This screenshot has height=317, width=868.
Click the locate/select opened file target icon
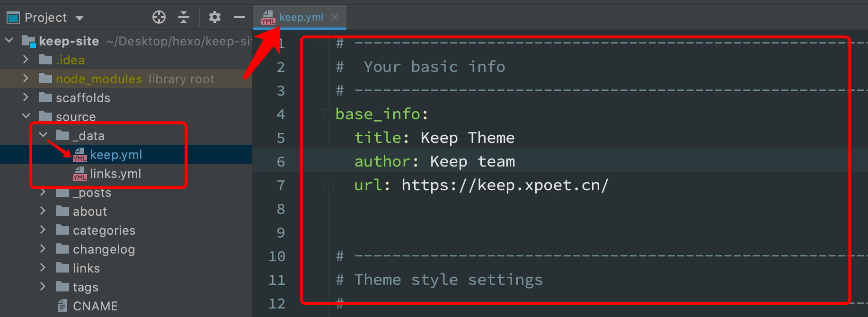click(159, 18)
